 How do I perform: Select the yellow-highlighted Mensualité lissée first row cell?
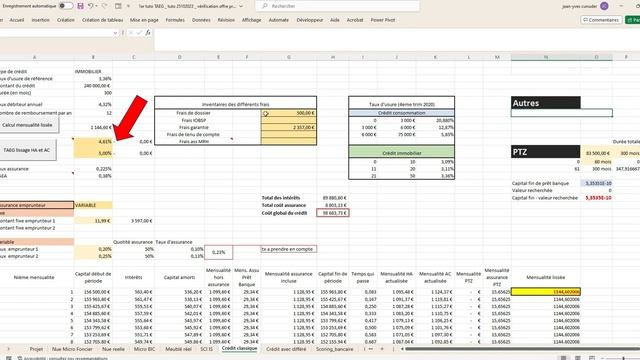coord(545,292)
